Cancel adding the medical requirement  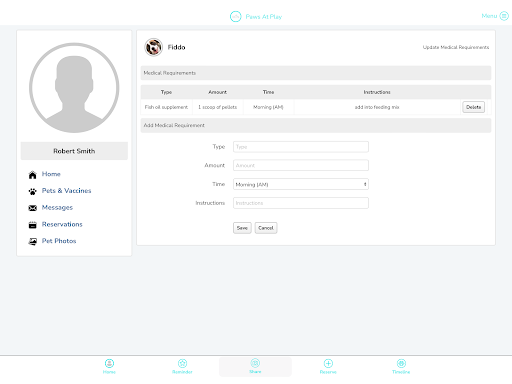point(266,228)
